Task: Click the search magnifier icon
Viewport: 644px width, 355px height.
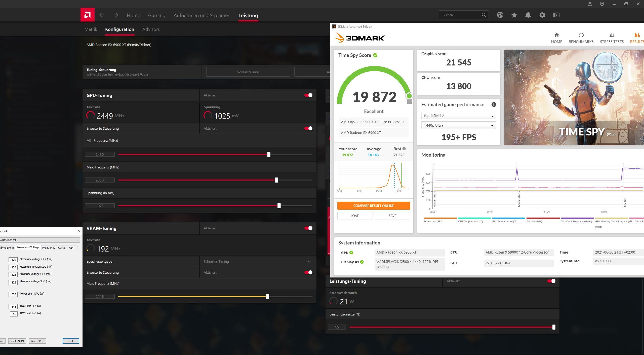Action: [484, 15]
